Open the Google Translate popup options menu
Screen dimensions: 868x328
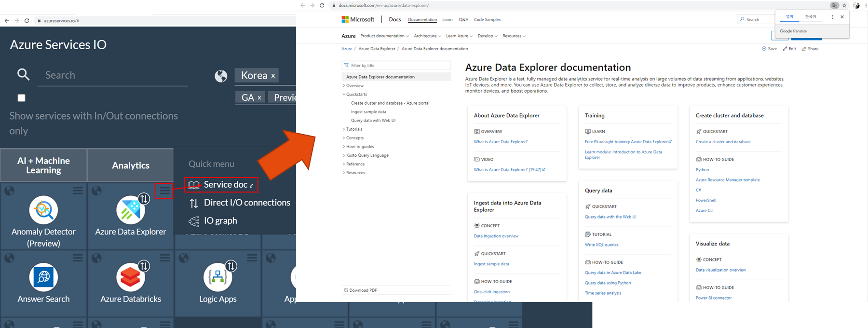(x=832, y=17)
